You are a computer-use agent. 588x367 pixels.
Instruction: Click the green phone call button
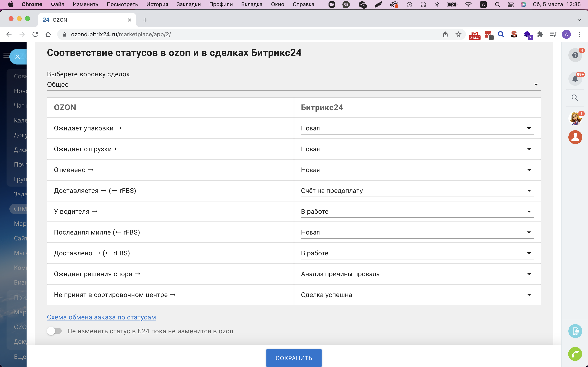point(575,354)
